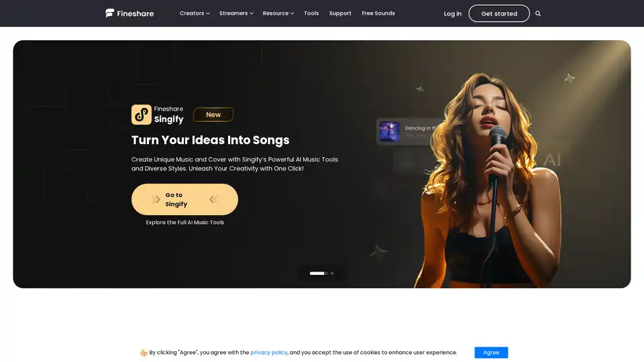This screenshot has width=644, height=362.
Task: Click the Get started button
Action: click(499, 13)
